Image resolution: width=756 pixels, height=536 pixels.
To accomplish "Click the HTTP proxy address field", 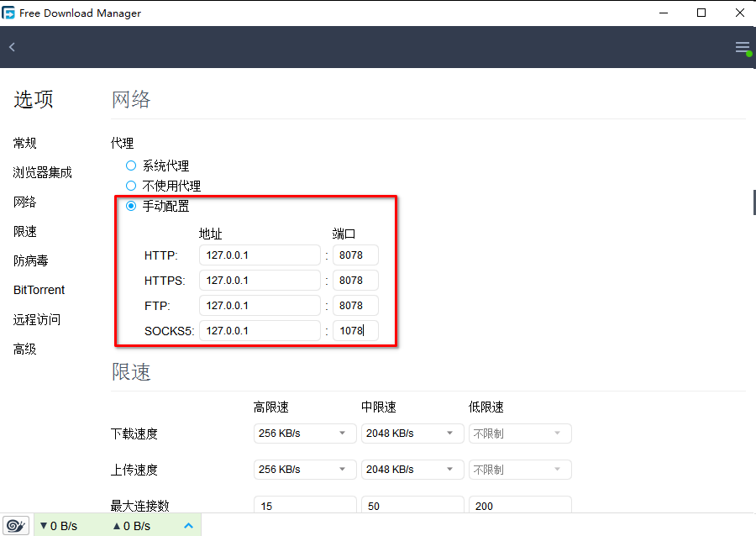I will coord(260,255).
